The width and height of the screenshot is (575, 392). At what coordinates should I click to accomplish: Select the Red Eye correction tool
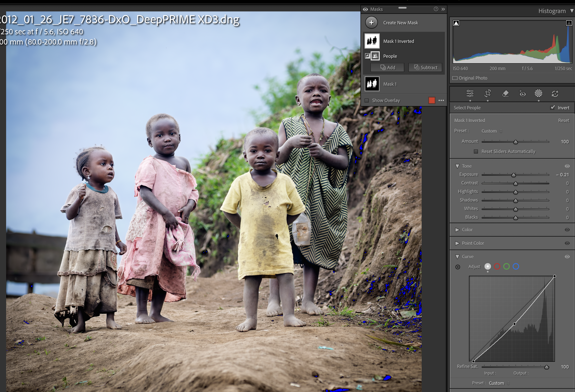522,94
